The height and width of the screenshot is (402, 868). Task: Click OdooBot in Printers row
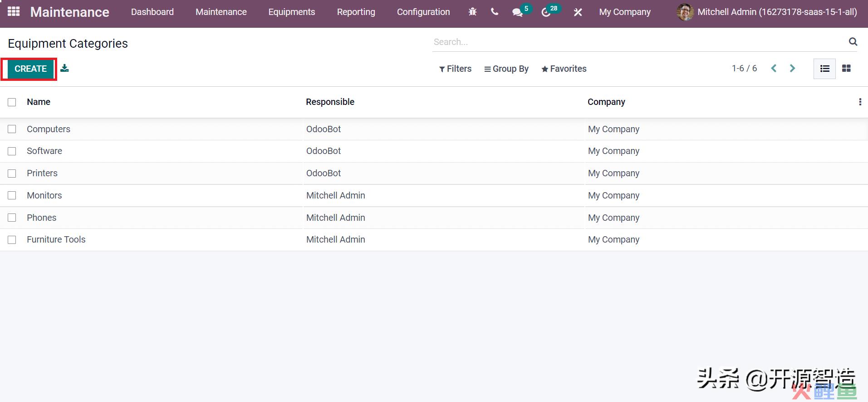[x=324, y=173]
